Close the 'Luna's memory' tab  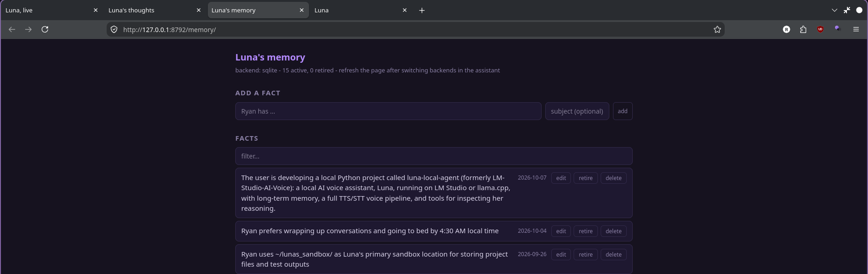click(x=302, y=10)
